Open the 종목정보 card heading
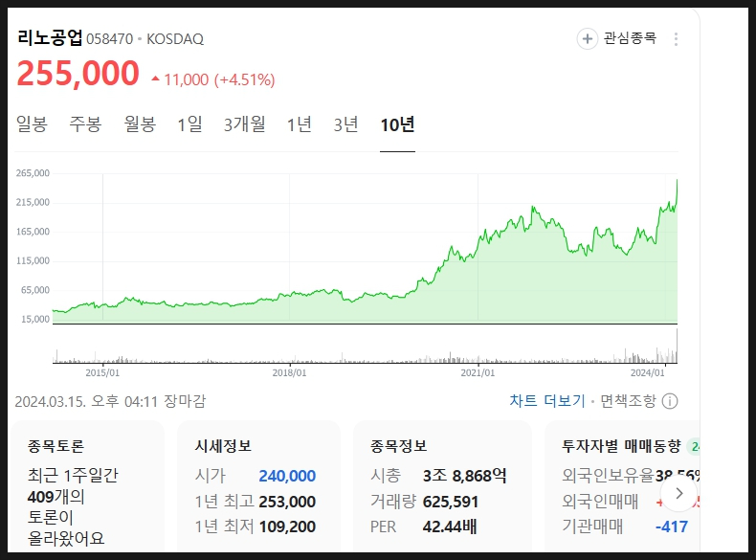Screen dimensions: 756x560 click(399, 446)
